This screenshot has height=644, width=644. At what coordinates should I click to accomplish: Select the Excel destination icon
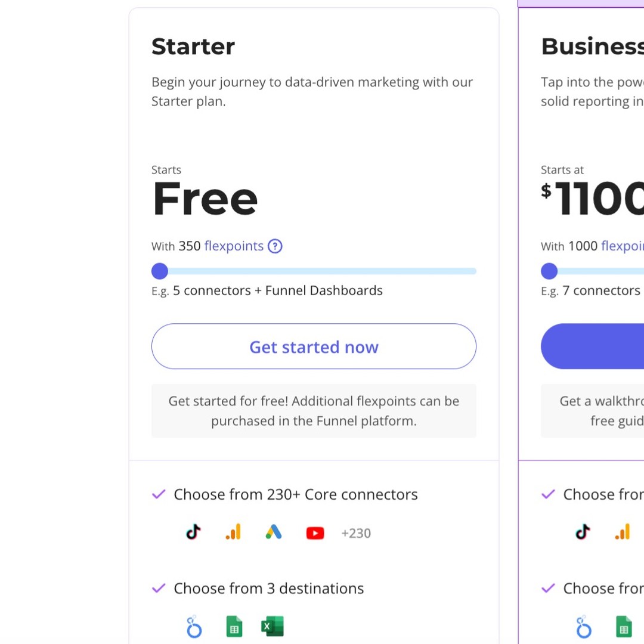coord(273,626)
